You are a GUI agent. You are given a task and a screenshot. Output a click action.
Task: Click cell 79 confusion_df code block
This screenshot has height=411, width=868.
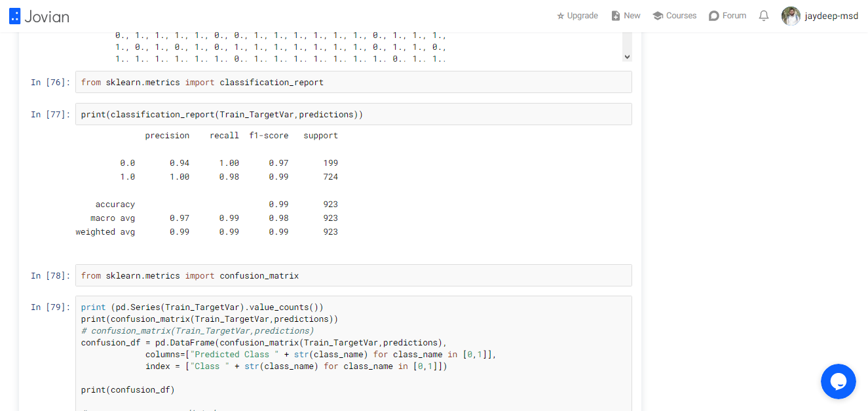[x=354, y=354]
